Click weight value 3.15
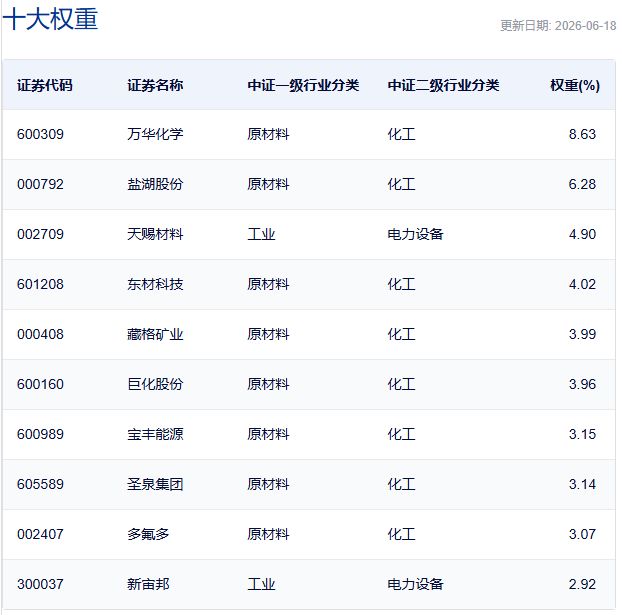This screenshot has width=622, height=615. point(582,434)
